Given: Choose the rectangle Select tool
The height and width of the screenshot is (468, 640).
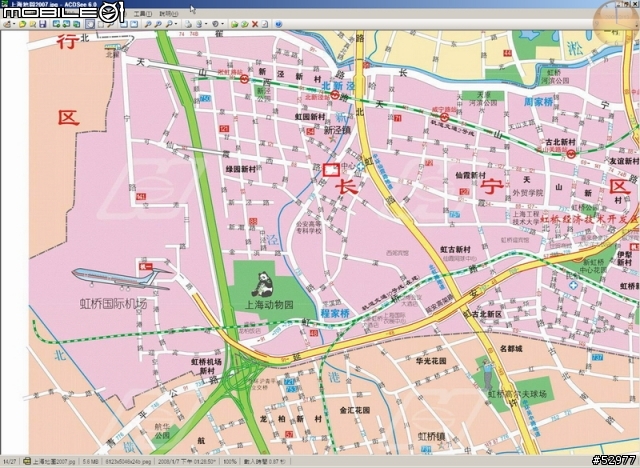Looking at the screenshot, I should pos(100,24).
